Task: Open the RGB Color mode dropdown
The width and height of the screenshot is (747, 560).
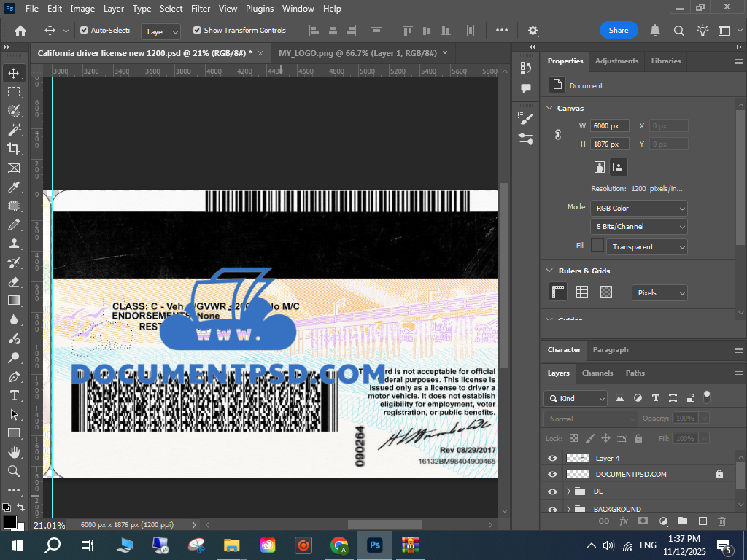Action: 638,209
